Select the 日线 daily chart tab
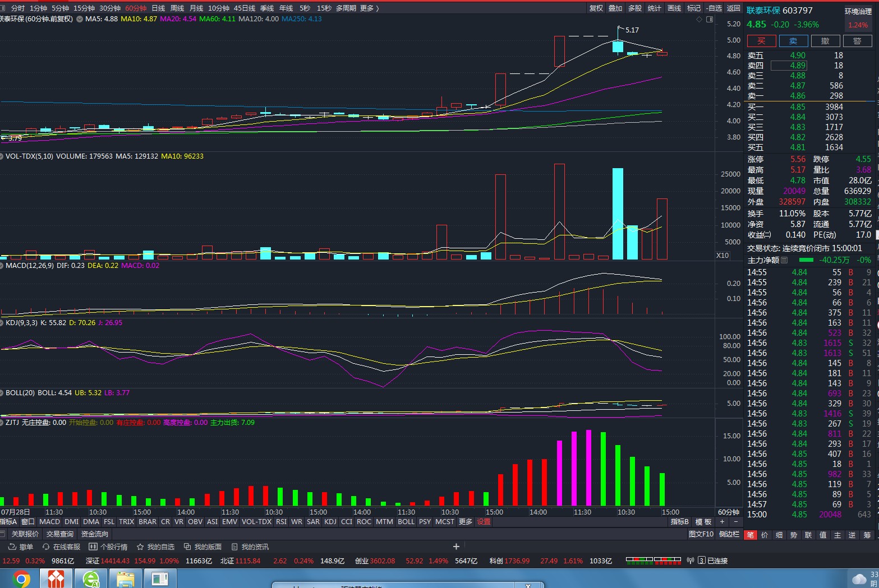The image size is (879, 588). click(159, 8)
